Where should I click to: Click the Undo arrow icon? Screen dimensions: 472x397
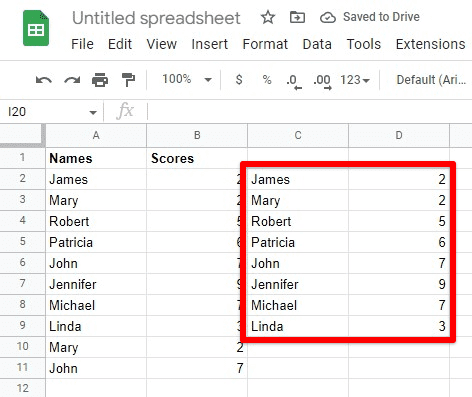point(44,80)
